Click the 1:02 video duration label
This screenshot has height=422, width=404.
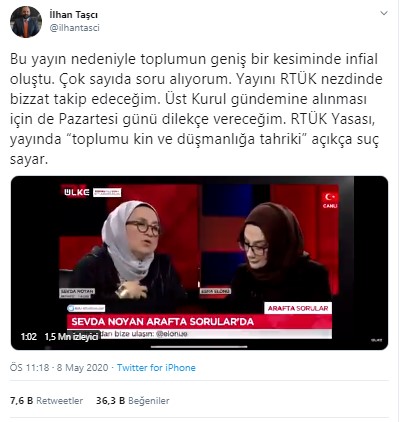[29, 337]
